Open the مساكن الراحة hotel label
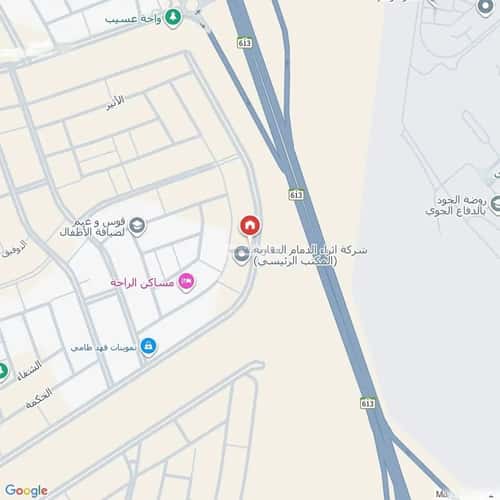This screenshot has height=500, width=500. pyautogui.click(x=142, y=283)
